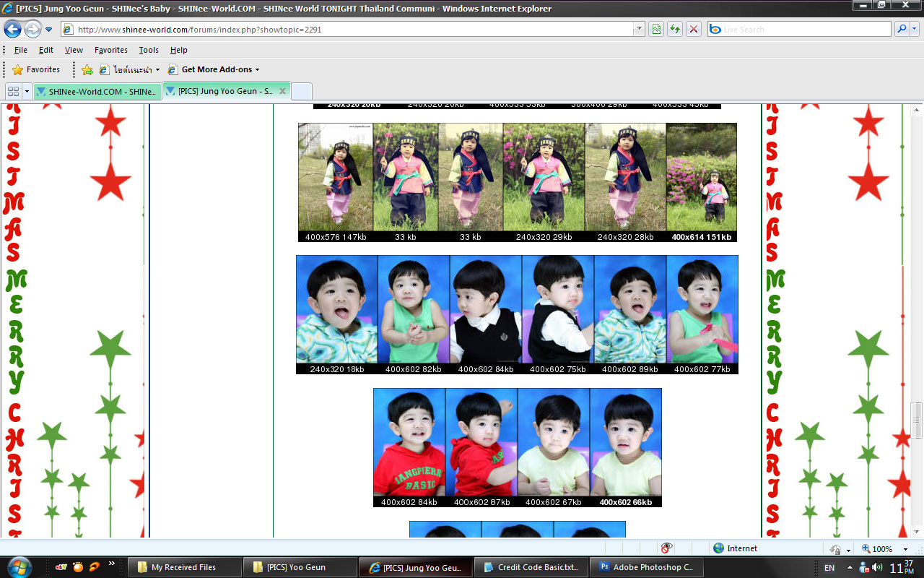
Task: Click the popup blocker status icon
Action: coord(666,548)
